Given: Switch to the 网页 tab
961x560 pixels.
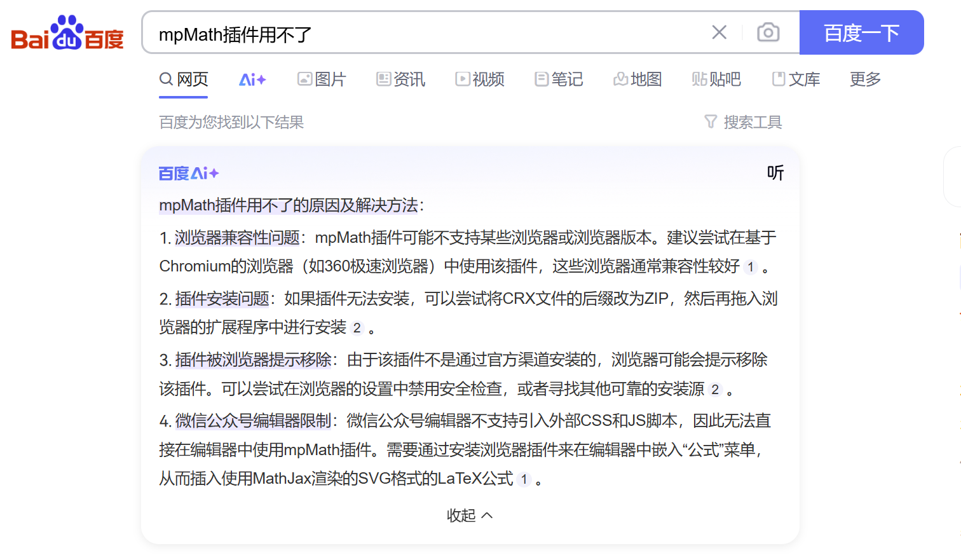Looking at the screenshot, I should click(183, 79).
